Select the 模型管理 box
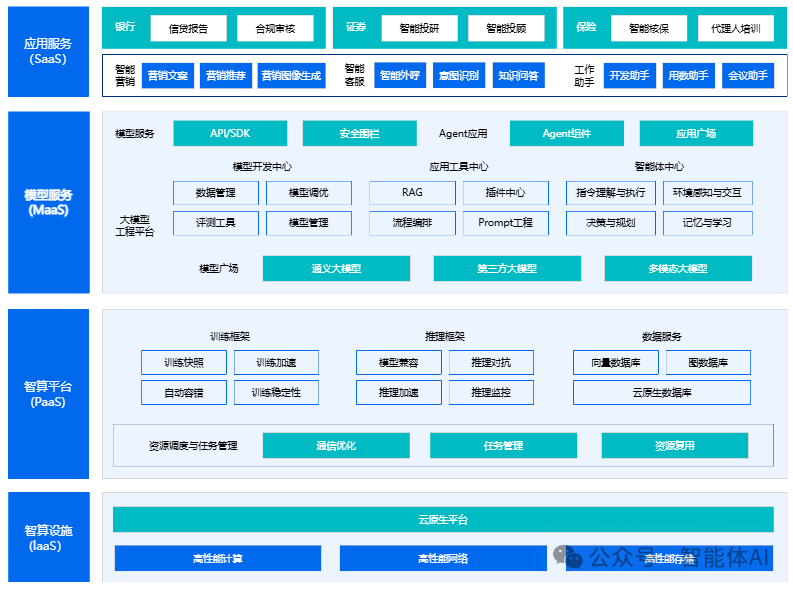This screenshot has height=589, width=793. tap(309, 223)
